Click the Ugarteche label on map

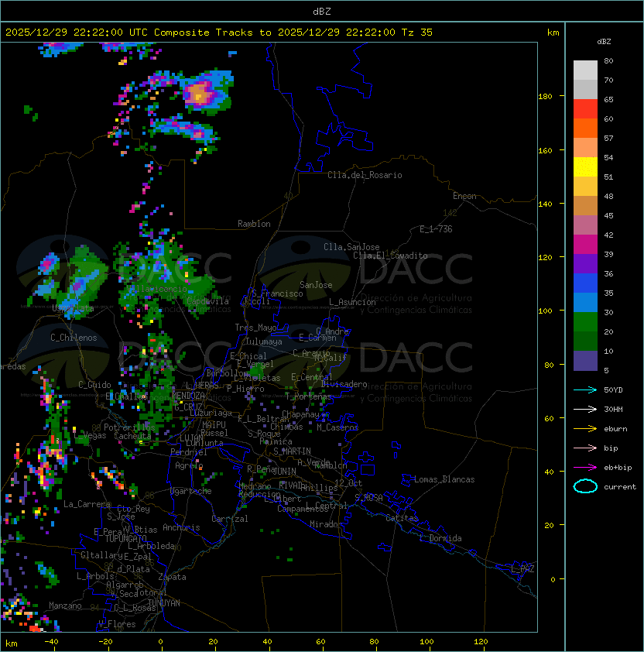(x=191, y=491)
